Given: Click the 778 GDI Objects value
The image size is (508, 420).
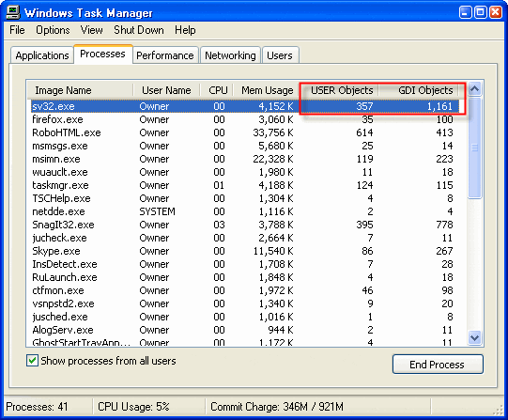Looking at the screenshot, I should tap(444, 225).
